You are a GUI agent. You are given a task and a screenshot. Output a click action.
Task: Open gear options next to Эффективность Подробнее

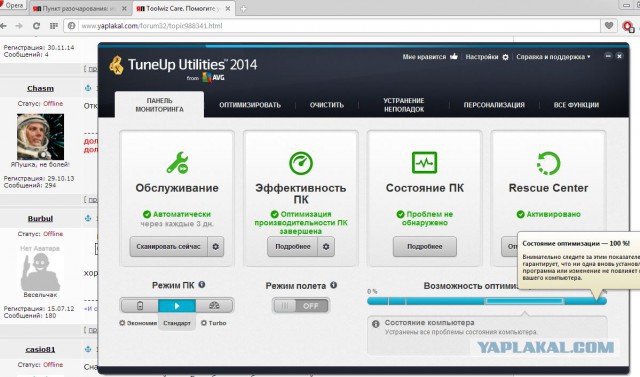tap(326, 246)
